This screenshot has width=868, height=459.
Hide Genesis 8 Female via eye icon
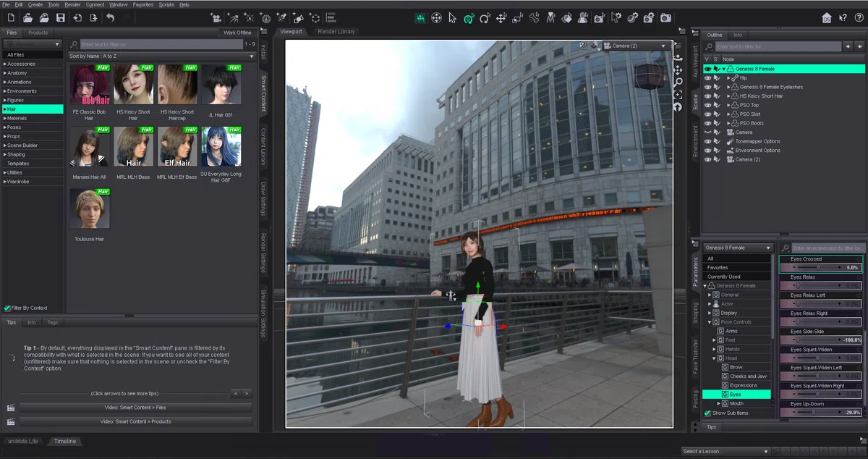tap(707, 69)
